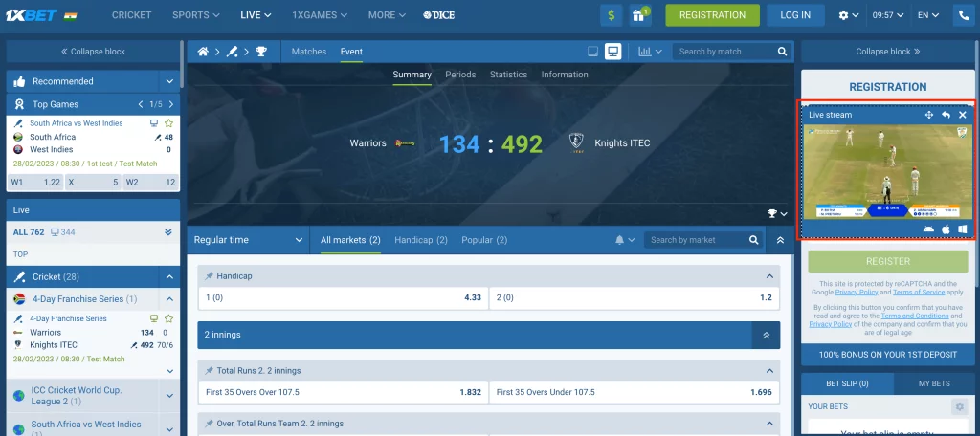This screenshot has width=980, height=436.
Task: Click the Search by market field
Action: 697,240
